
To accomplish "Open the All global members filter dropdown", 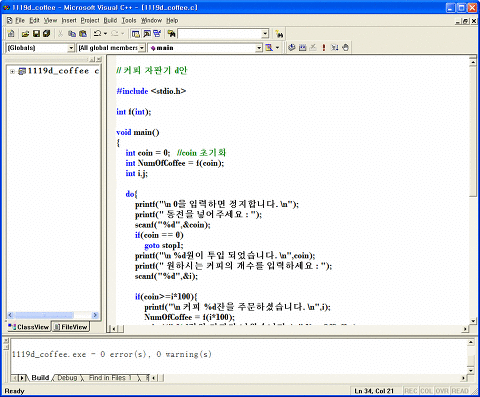I will click(x=142, y=48).
